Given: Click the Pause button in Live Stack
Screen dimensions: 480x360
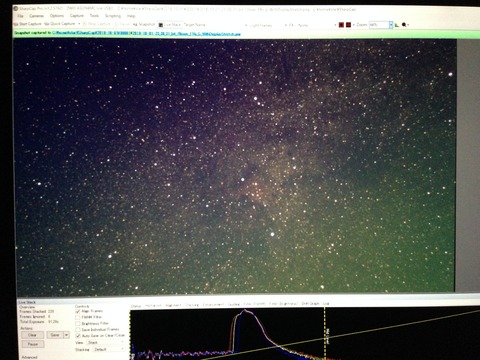Looking at the screenshot, I should tap(33, 344).
